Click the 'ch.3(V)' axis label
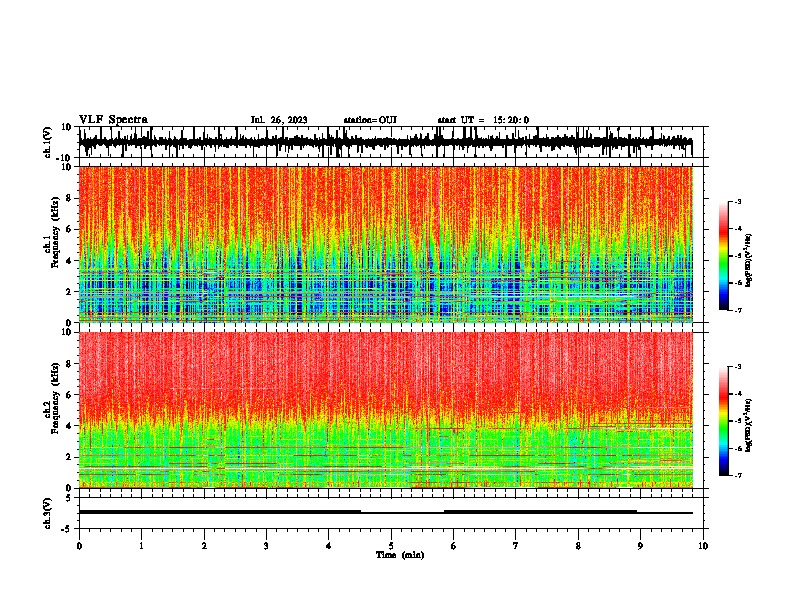The image size is (792, 612). 47,513
